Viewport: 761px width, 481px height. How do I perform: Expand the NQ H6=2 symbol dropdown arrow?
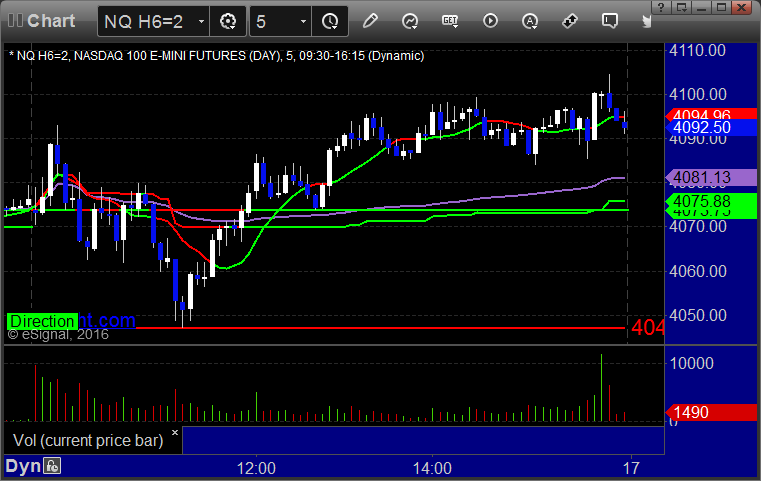(x=201, y=21)
